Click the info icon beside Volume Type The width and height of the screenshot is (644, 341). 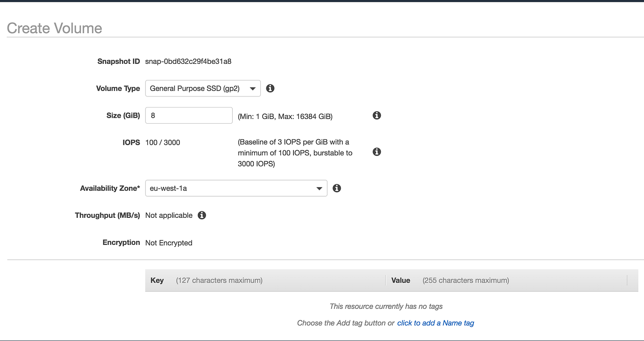[x=270, y=88]
